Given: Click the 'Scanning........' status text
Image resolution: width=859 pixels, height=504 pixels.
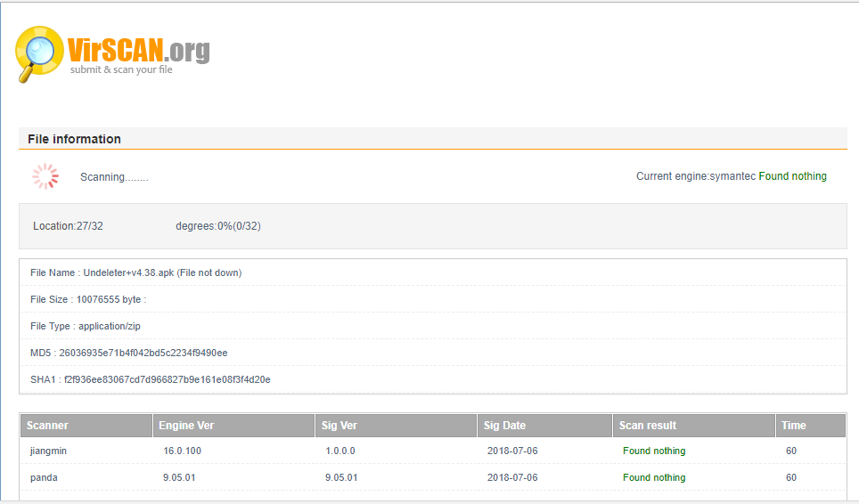Looking at the screenshot, I should click(x=114, y=177).
